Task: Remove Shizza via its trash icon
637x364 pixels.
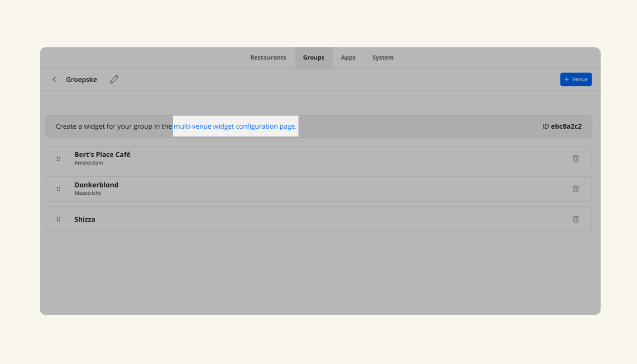Action: (x=576, y=219)
